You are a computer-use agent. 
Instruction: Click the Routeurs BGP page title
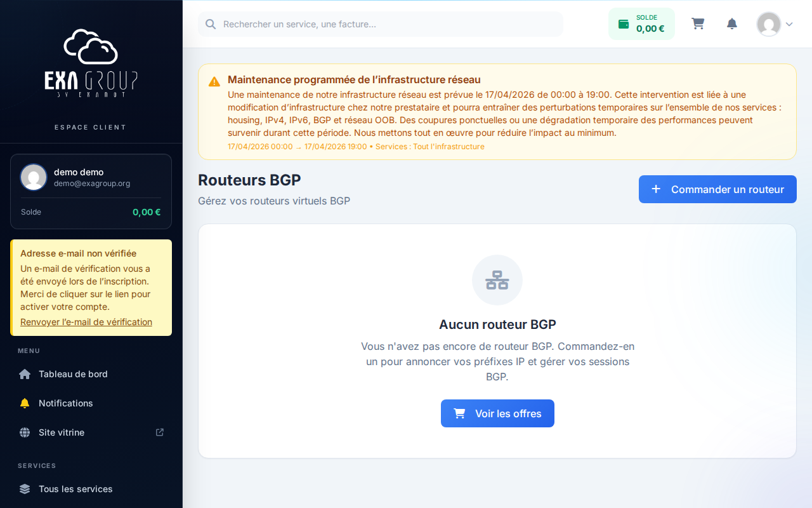249,180
